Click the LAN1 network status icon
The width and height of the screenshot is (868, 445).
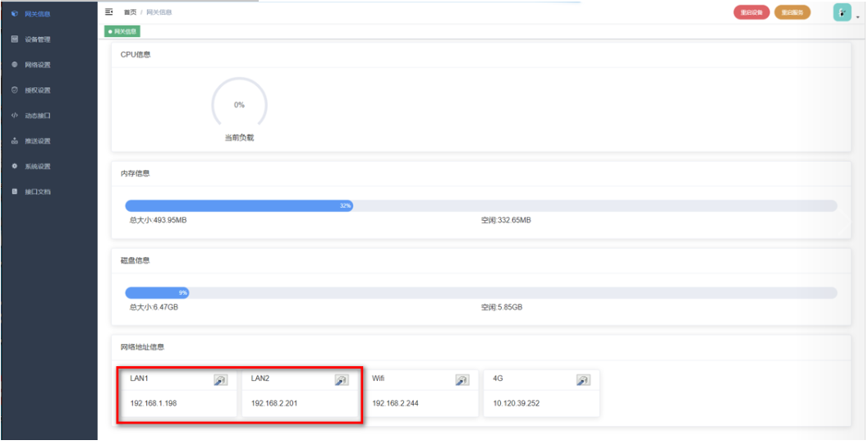click(x=220, y=380)
